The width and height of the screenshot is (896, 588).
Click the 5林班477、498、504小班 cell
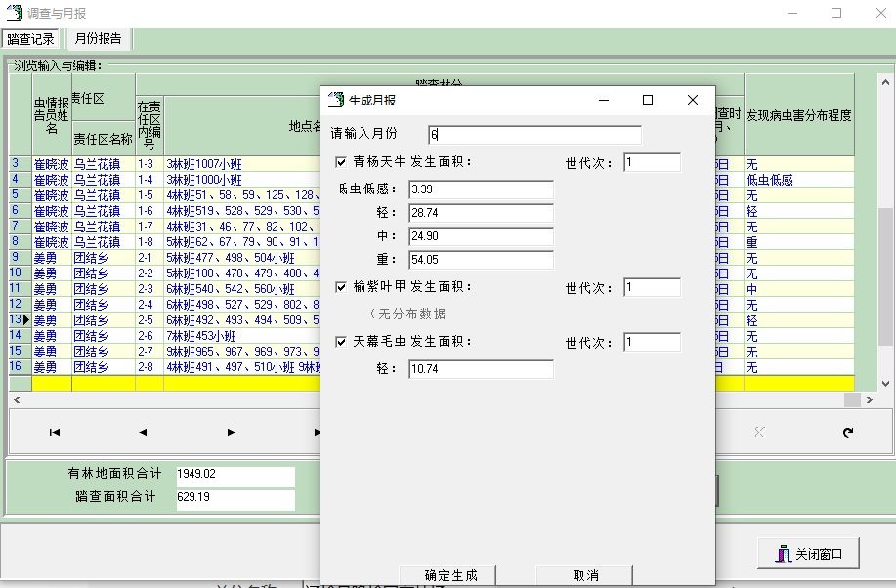pos(241,258)
